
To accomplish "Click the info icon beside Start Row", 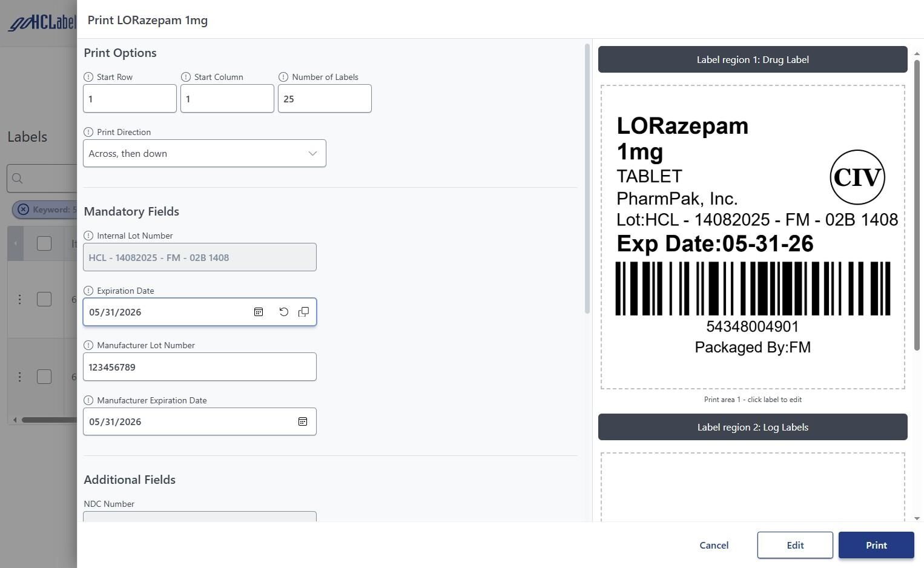I will click(88, 77).
